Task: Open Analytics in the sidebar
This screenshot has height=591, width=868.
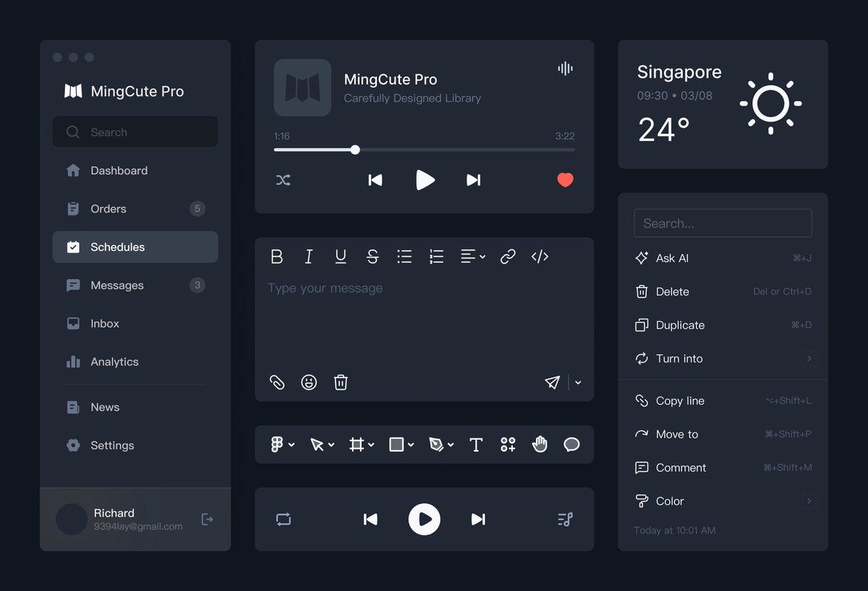Action: (x=135, y=362)
